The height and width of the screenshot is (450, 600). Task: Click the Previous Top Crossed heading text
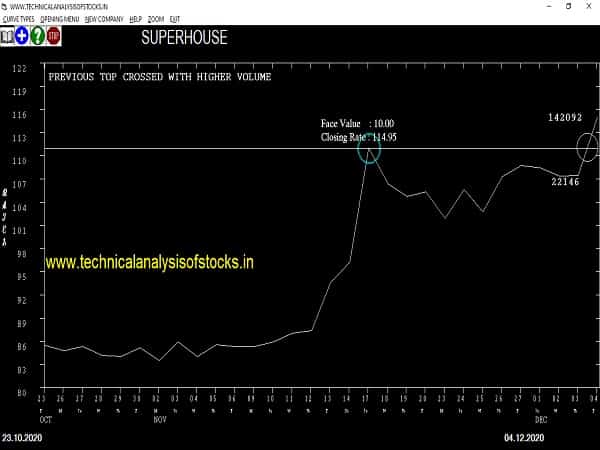159,77
